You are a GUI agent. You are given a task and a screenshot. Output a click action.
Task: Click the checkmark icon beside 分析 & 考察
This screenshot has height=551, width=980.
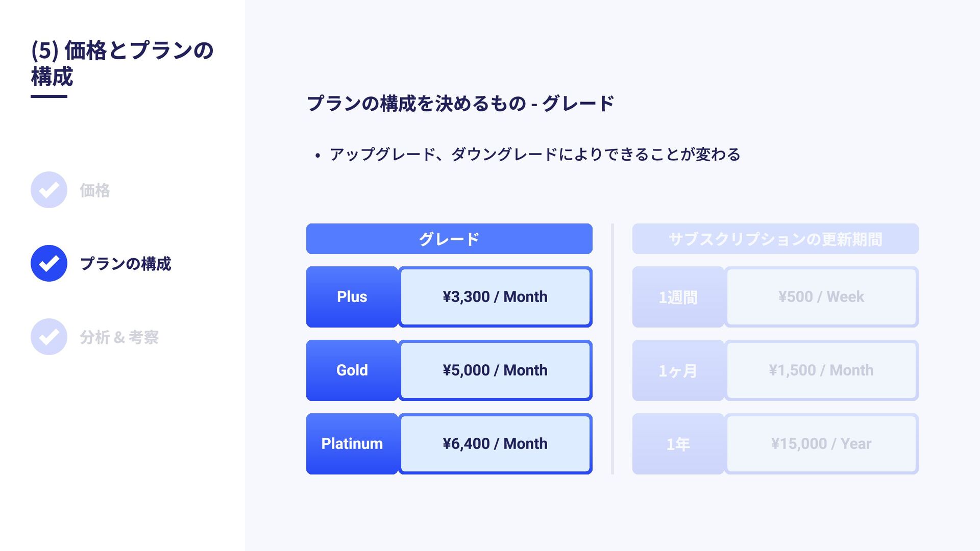(49, 337)
